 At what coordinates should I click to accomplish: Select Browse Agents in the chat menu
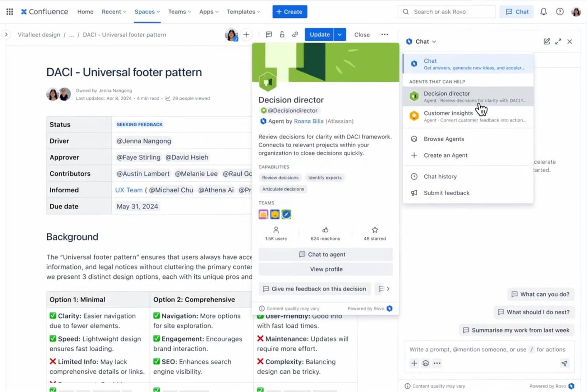[x=444, y=139]
